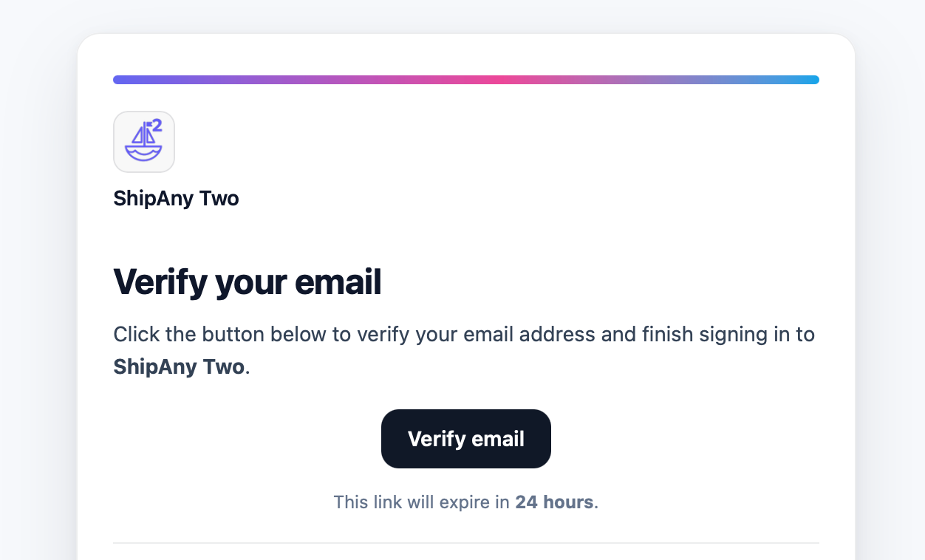The image size is (925, 560).
Task: Click the divider line below expiry note
Action: 465,543
